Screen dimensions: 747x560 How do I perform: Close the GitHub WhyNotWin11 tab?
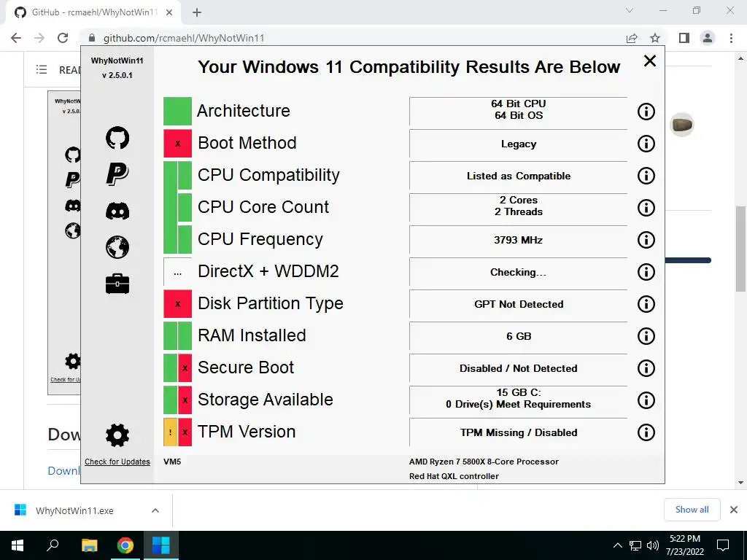click(x=169, y=12)
